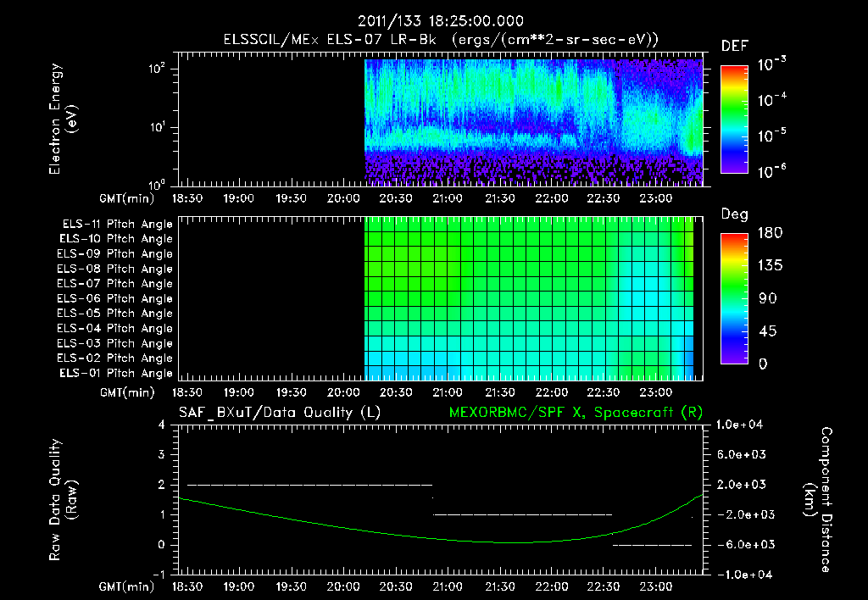Select the ELS-10 Pitch Angle row label
Image resolution: width=868 pixels, height=600 pixels.
pos(116,239)
